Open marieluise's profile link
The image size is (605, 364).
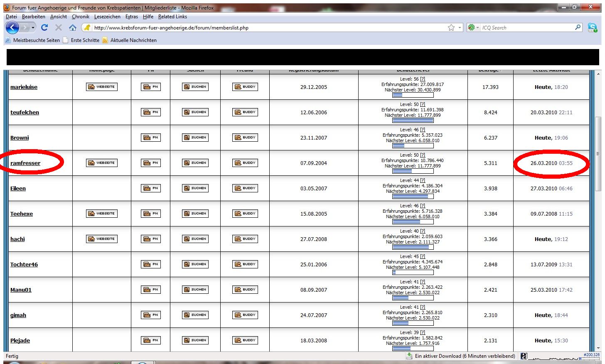[24, 87]
